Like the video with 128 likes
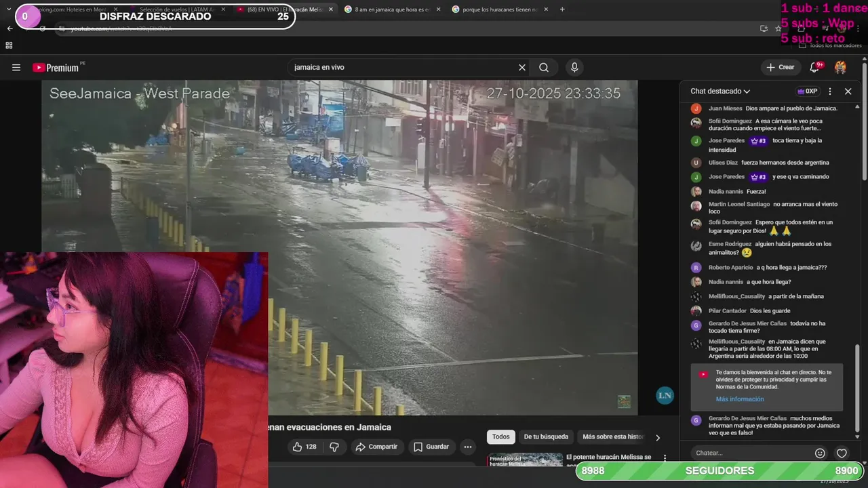The width and height of the screenshot is (868, 488). coord(304,447)
